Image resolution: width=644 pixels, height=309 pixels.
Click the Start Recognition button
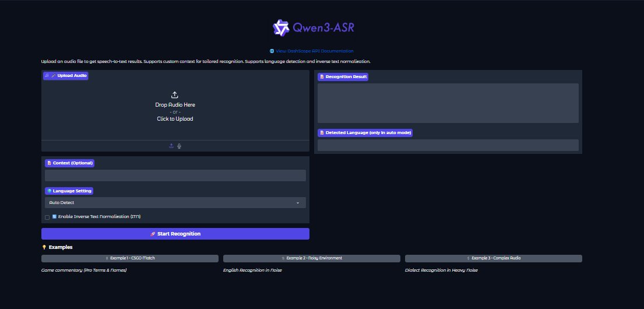pyautogui.click(x=175, y=234)
